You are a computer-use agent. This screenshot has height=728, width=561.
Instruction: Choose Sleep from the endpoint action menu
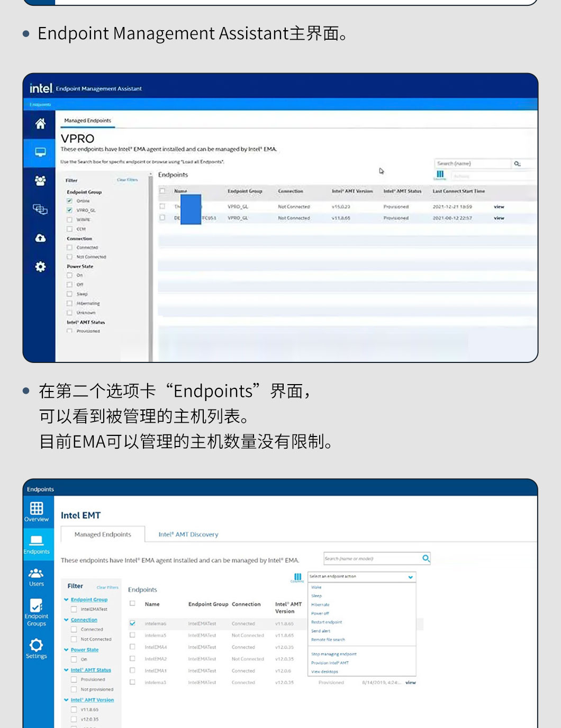pyautogui.click(x=316, y=596)
